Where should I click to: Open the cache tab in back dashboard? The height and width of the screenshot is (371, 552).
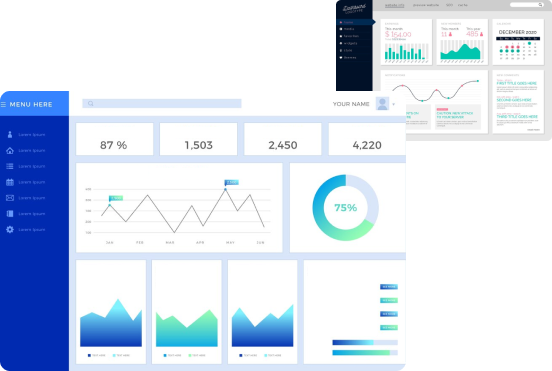(x=463, y=5)
